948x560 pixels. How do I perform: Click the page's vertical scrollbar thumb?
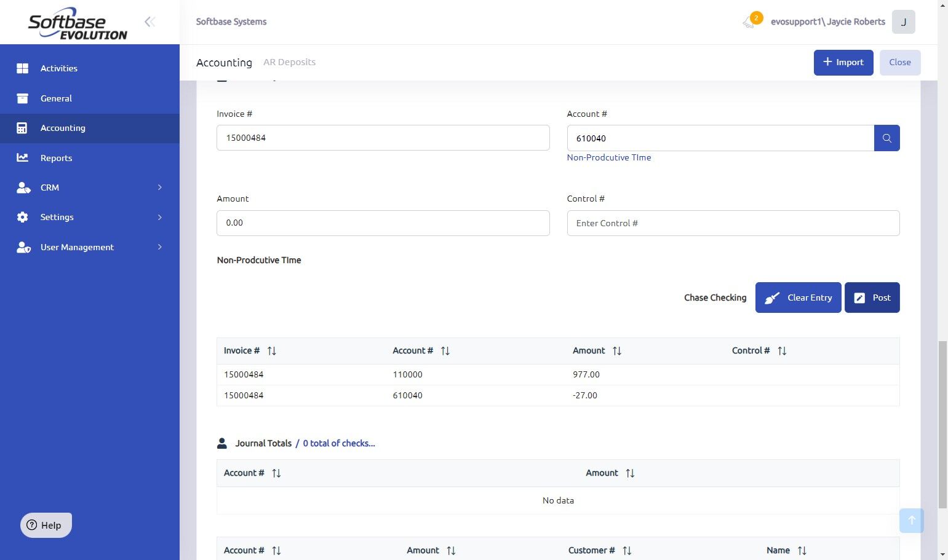[x=942, y=424]
